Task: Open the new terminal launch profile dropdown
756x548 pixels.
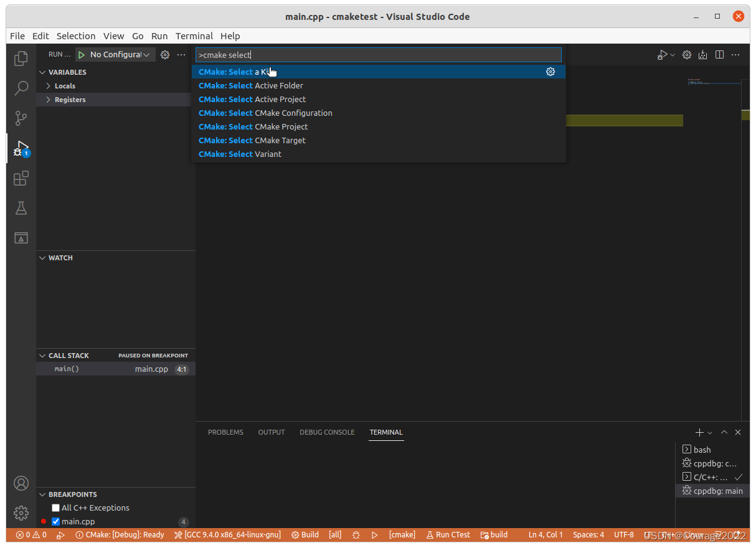Action: (710, 432)
